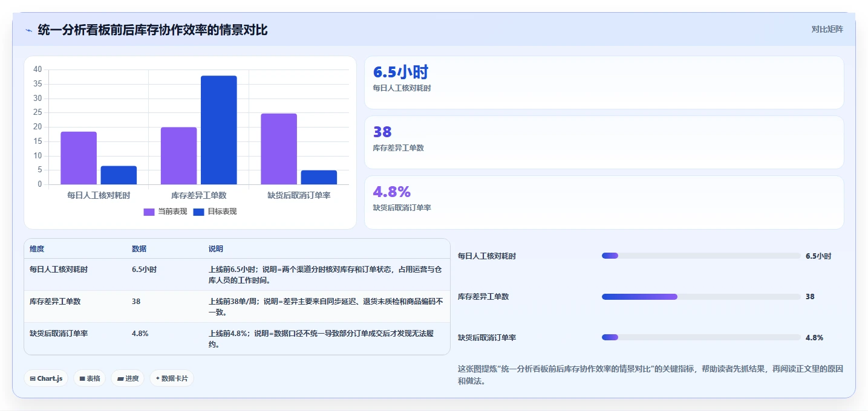Click the blue 缺货后取消订单率 chart bar
The height and width of the screenshot is (411, 868).
pyautogui.click(x=319, y=177)
